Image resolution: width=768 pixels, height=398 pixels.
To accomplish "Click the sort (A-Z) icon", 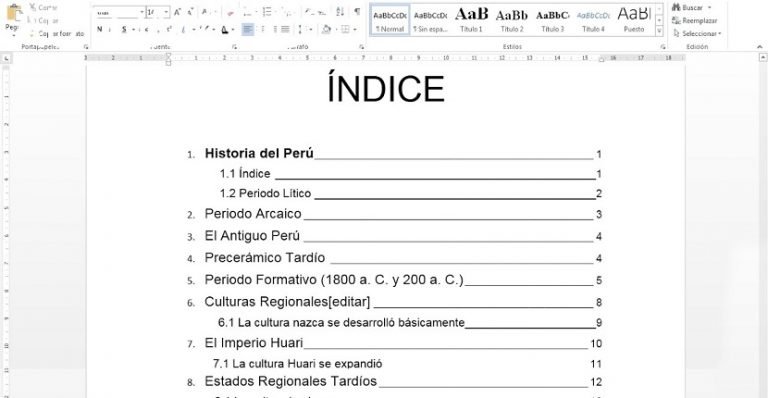I will point(340,12).
